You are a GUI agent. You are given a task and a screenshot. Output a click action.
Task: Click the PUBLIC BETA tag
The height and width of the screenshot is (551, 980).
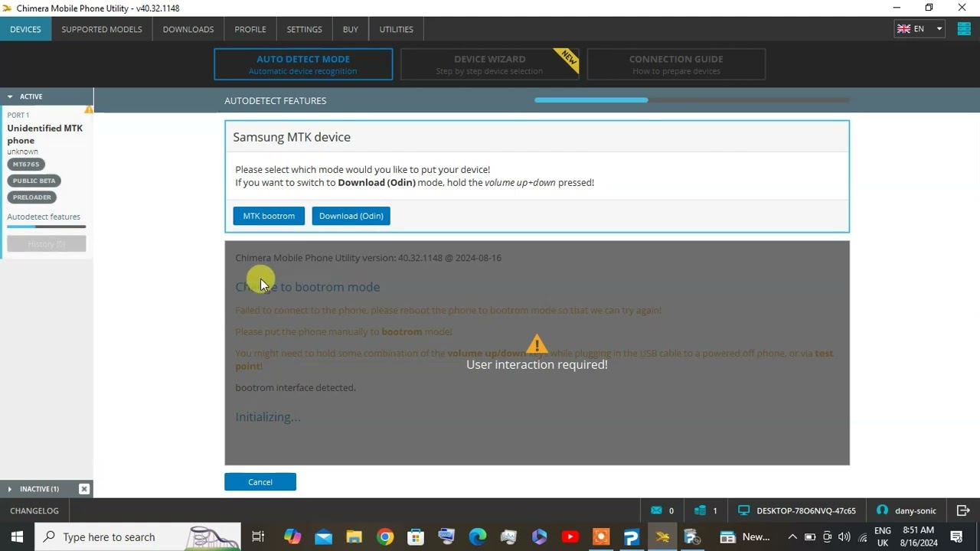(x=34, y=181)
